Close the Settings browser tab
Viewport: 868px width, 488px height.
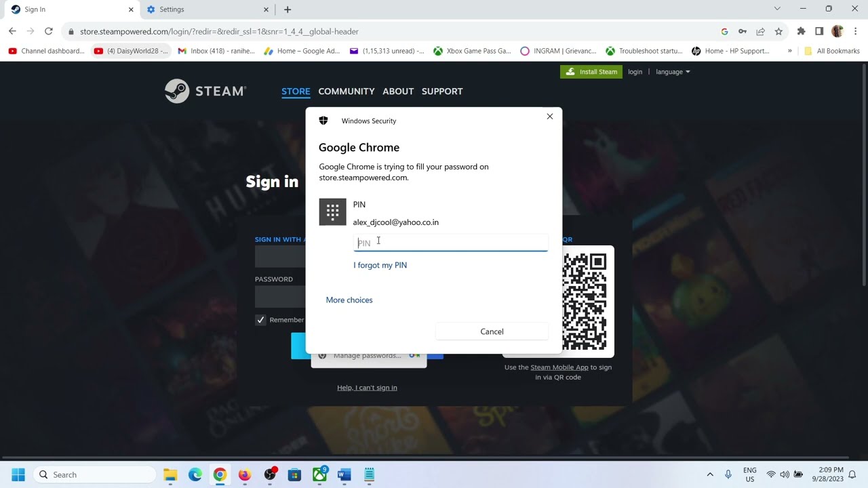[x=267, y=9]
